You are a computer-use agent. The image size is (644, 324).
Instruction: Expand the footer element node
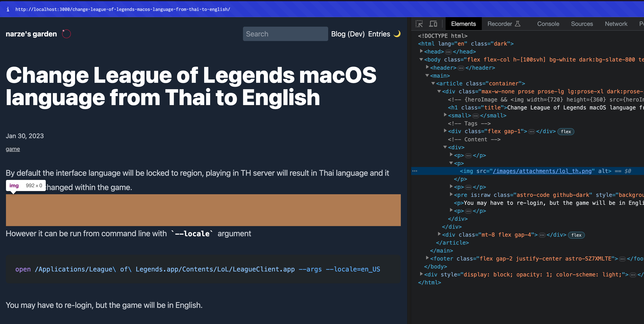pyautogui.click(x=427, y=258)
